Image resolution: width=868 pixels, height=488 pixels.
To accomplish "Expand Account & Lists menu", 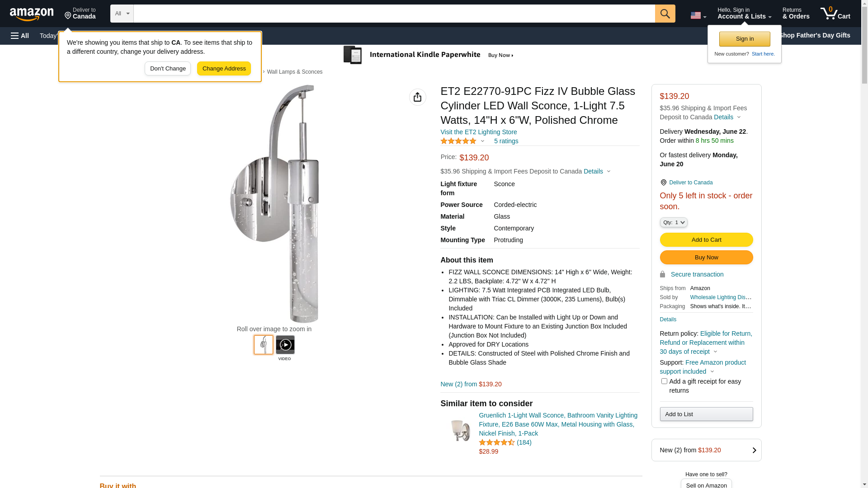I will click(744, 14).
